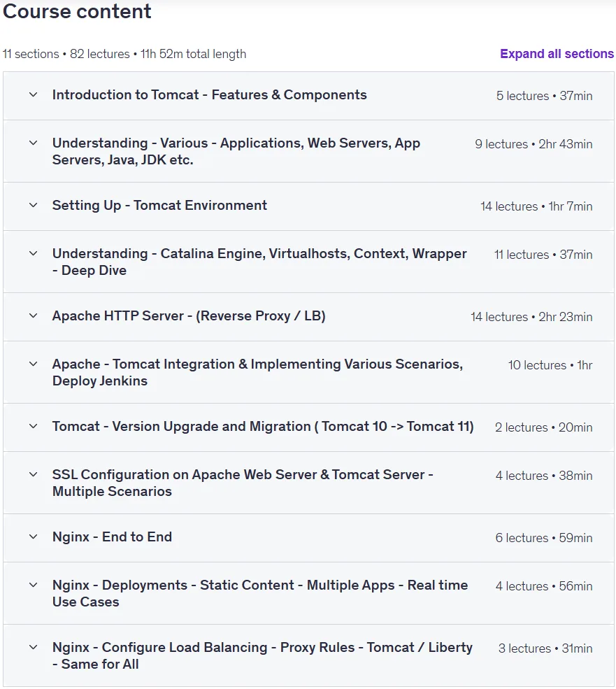Expand Nginx Configure Load Balancing chevron
The height and width of the screenshot is (689, 616).
coord(34,647)
